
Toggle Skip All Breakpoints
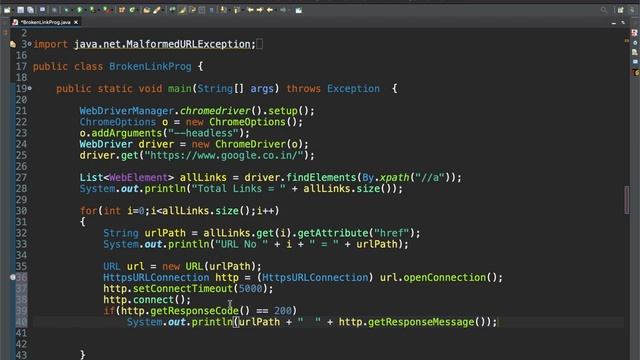54,10
